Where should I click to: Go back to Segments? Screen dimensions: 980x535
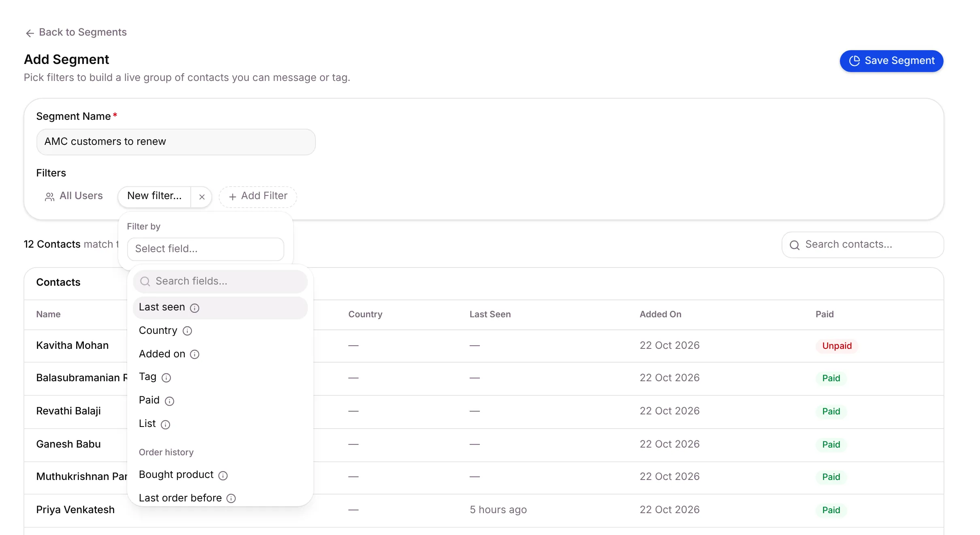[x=76, y=32]
